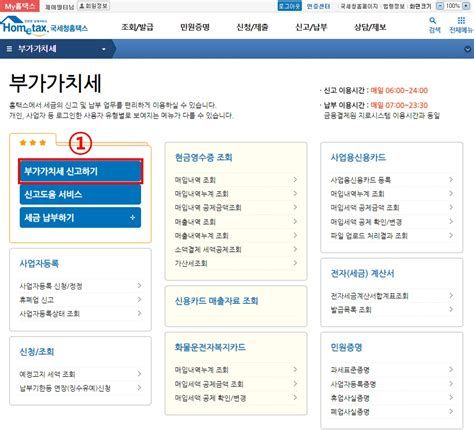Open 사업자등록상태 조회
The height and width of the screenshot is (430, 474).
click(x=49, y=313)
